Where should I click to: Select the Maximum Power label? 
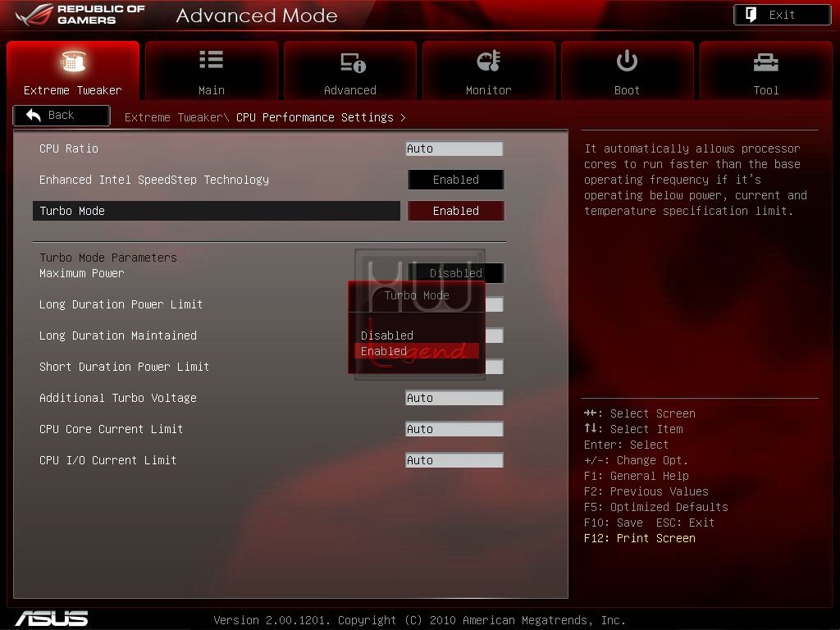(x=81, y=273)
